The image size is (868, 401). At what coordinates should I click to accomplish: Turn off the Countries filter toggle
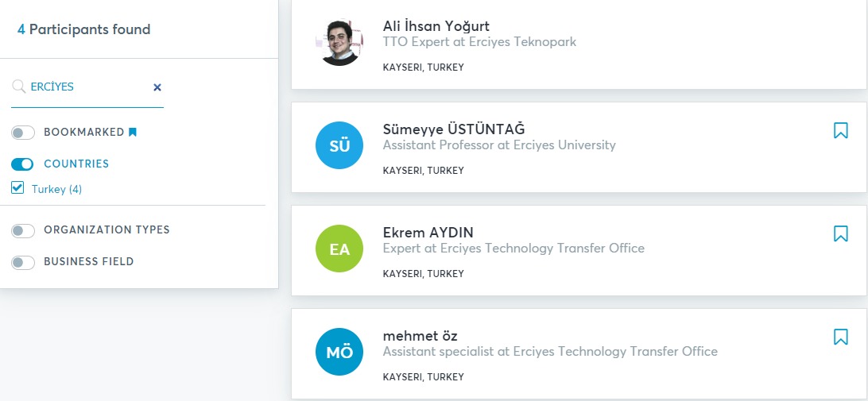(x=23, y=164)
